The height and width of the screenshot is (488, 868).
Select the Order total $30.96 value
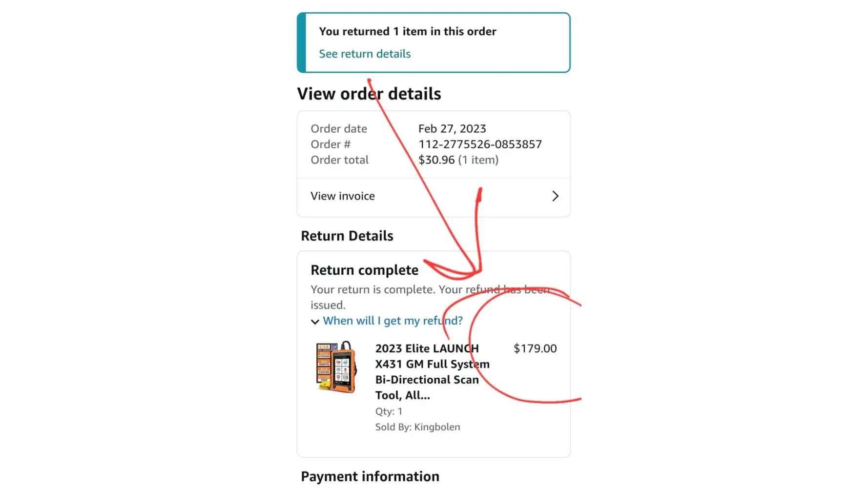[x=458, y=160]
